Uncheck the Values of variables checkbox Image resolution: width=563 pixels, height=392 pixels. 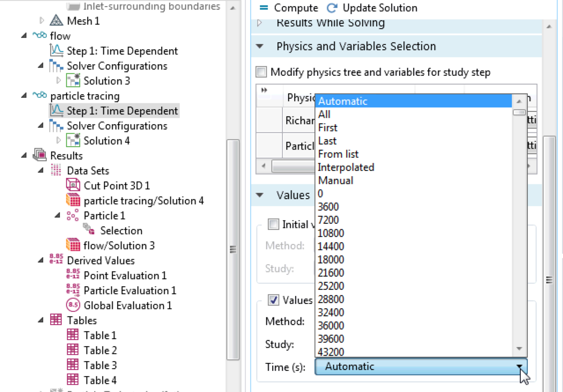(274, 300)
